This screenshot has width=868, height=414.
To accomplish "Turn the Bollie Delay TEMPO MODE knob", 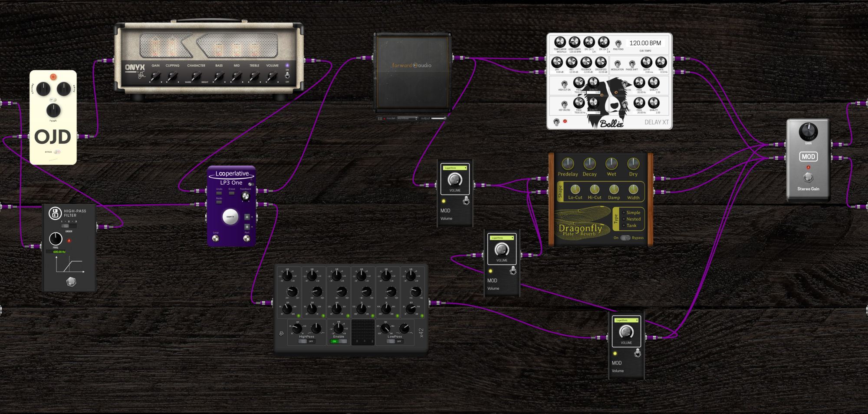I will click(x=560, y=42).
